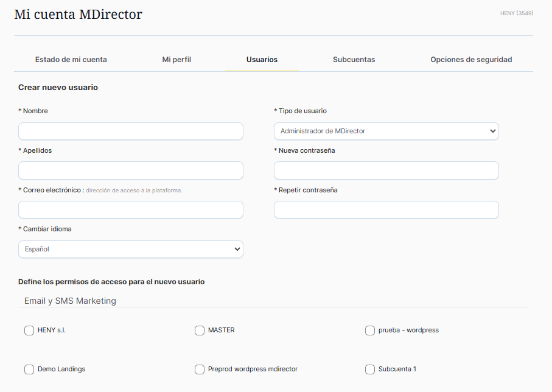
Task: Click the Correo electrónico input field
Action: pos(130,210)
